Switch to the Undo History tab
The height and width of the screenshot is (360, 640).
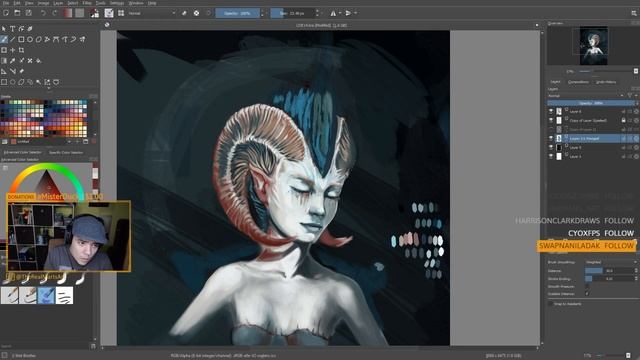tap(606, 82)
